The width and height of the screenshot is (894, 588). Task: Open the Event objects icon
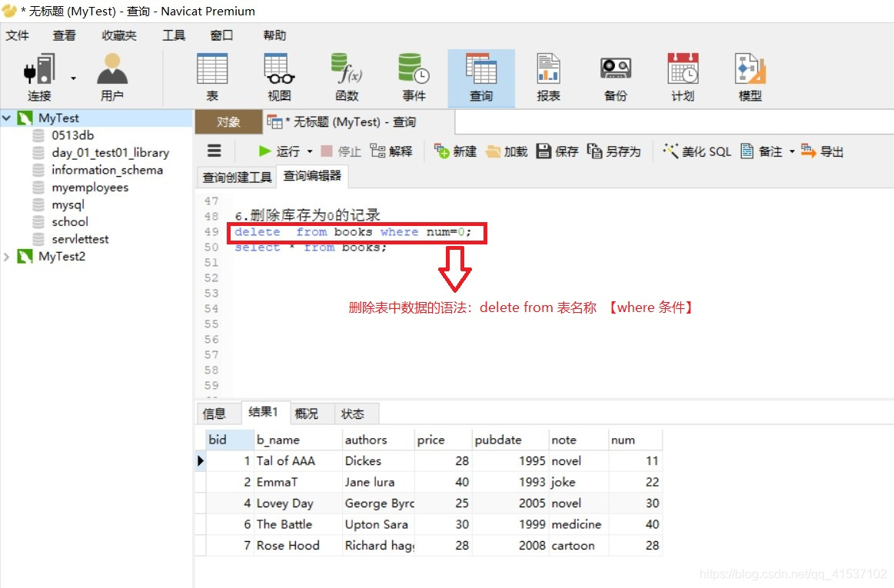click(x=414, y=77)
